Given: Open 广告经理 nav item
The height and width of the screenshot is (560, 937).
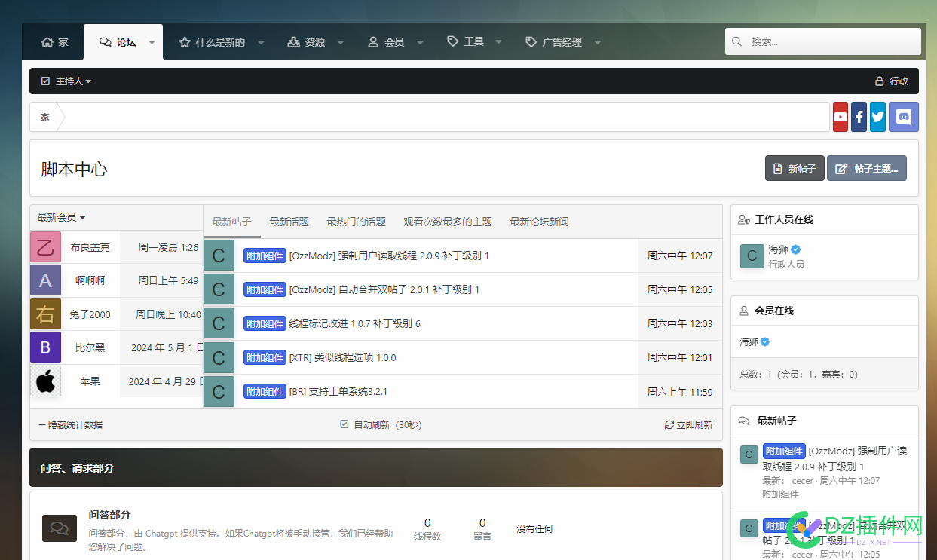Looking at the screenshot, I should (x=554, y=42).
